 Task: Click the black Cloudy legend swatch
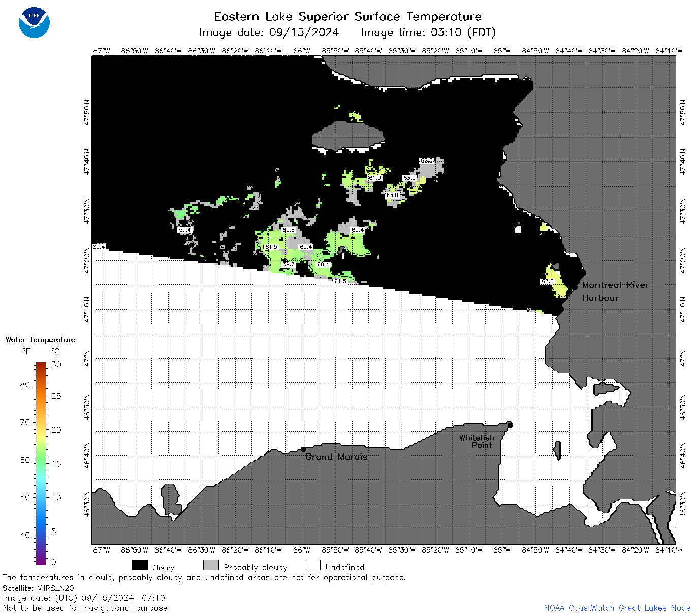[x=140, y=565]
